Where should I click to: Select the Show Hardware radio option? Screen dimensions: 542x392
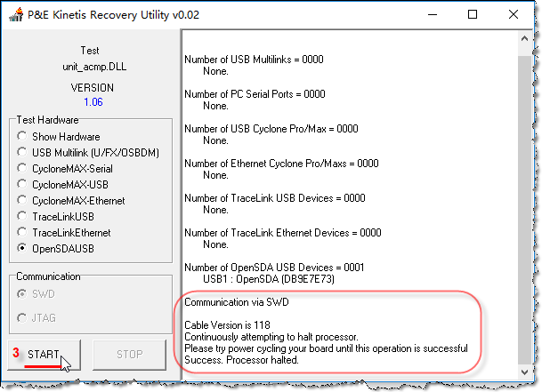(x=21, y=137)
